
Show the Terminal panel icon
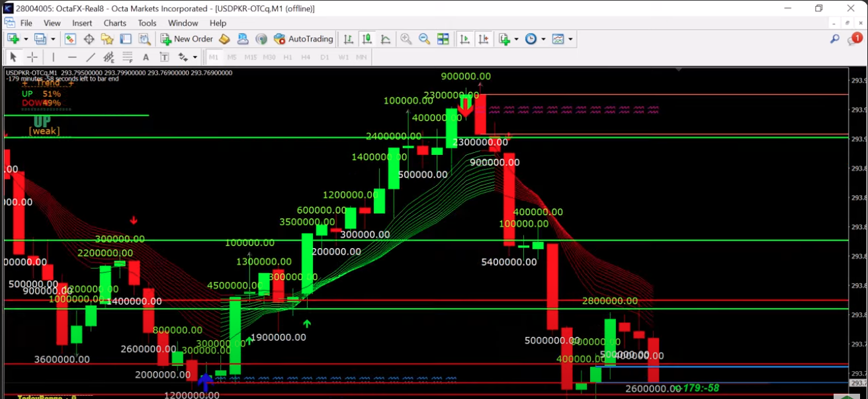pyautogui.click(x=126, y=39)
